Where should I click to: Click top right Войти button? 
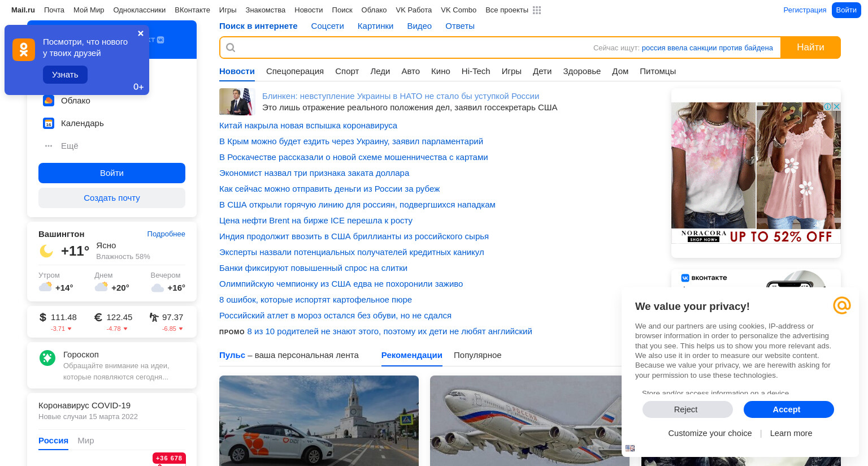[x=846, y=10]
